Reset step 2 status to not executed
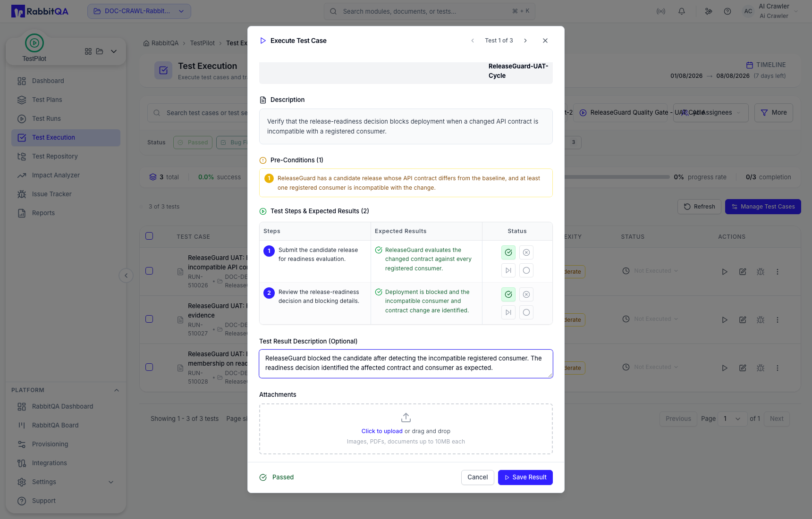812x519 pixels. click(526, 312)
